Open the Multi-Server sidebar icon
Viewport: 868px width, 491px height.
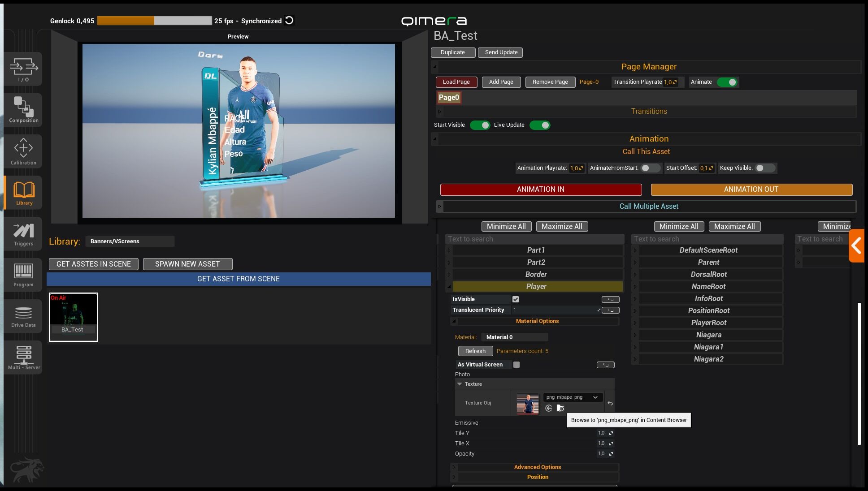23,357
